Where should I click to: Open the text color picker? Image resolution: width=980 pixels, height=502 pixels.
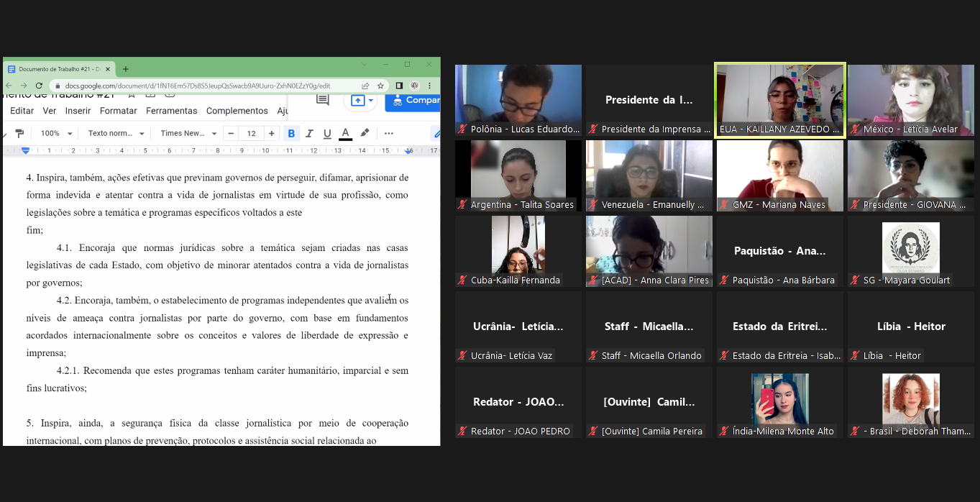[x=345, y=133]
